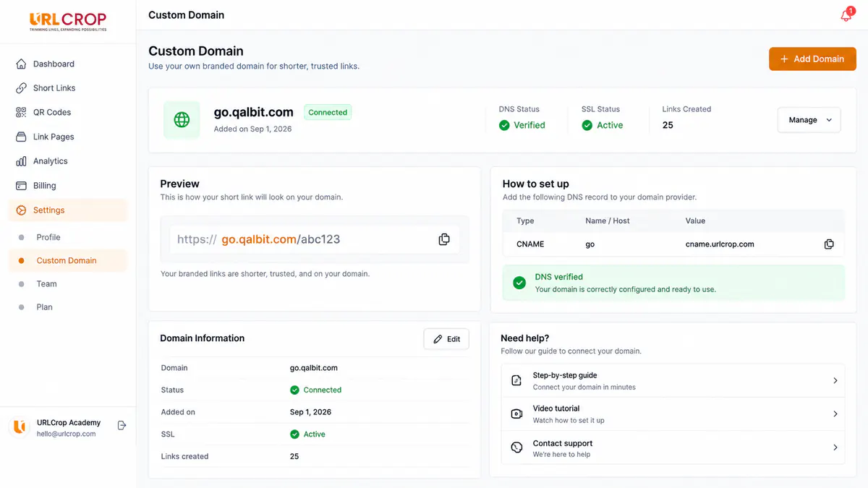Screen dimensions: 868x488
Task: Click "Added on Sep 1, 2026" text
Action: [252, 129]
